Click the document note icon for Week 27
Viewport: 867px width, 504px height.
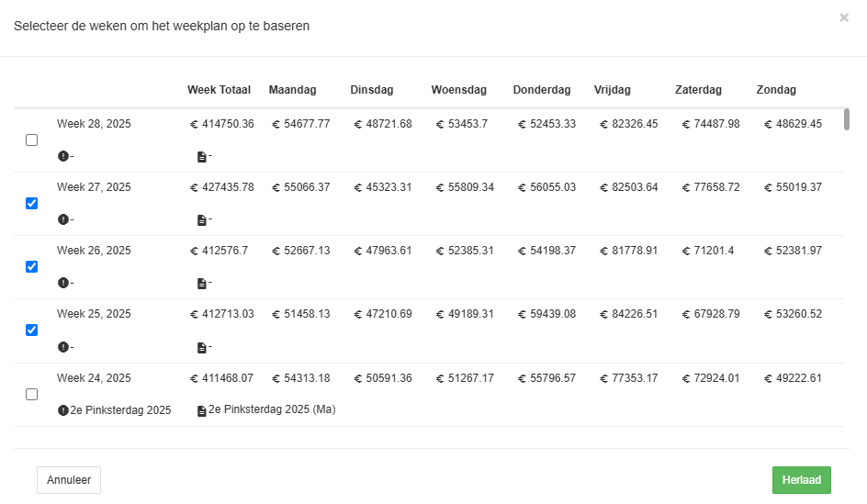(x=202, y=220)
